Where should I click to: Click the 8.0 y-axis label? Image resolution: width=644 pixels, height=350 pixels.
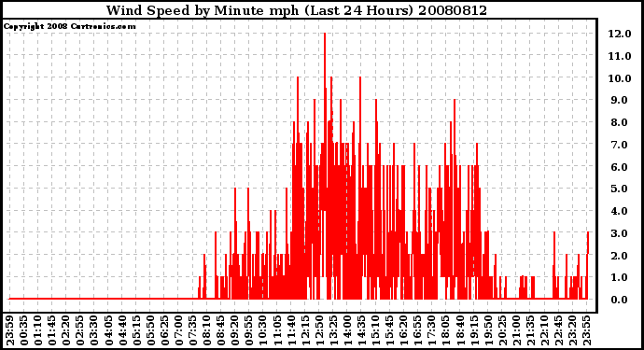coord(620,122)
